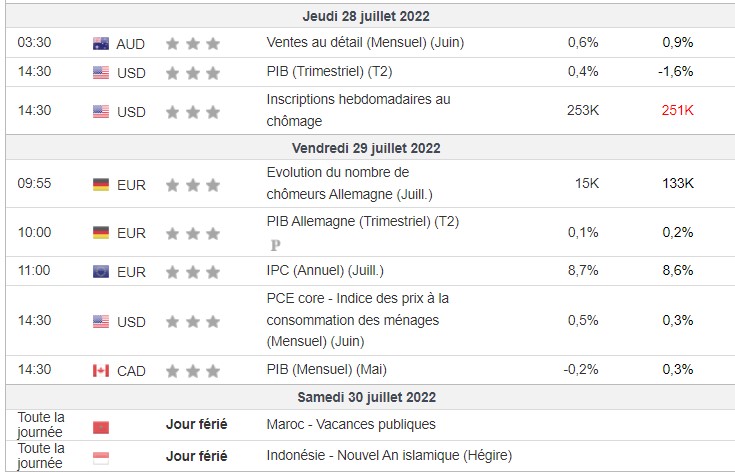Open Ventes au détail (Mensuel) (Juin) event
The image size is (735, 472).
point(365,42)
